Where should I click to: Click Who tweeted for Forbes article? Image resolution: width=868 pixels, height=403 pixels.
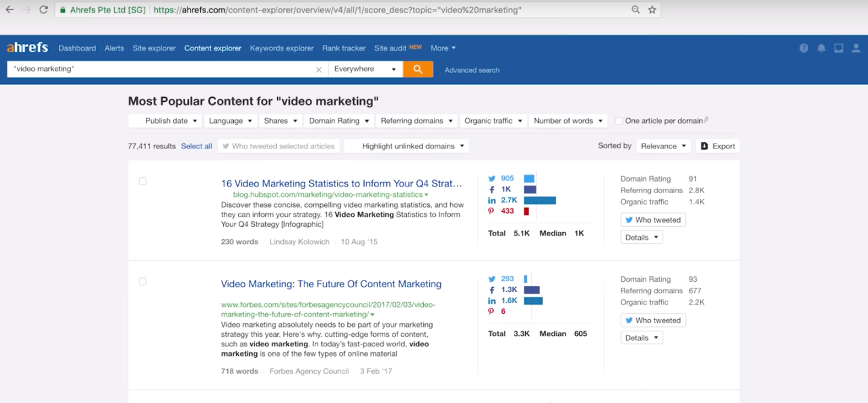click(653, 320)
